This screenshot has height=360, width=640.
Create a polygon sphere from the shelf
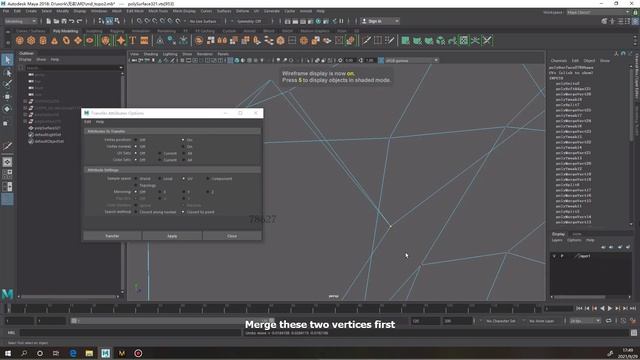pos(19,40)
